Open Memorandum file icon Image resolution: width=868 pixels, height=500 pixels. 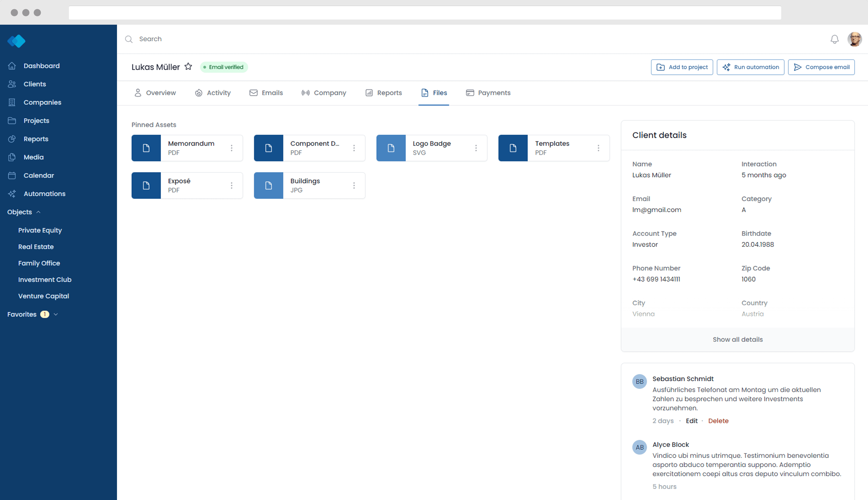[x=146, y=148]
